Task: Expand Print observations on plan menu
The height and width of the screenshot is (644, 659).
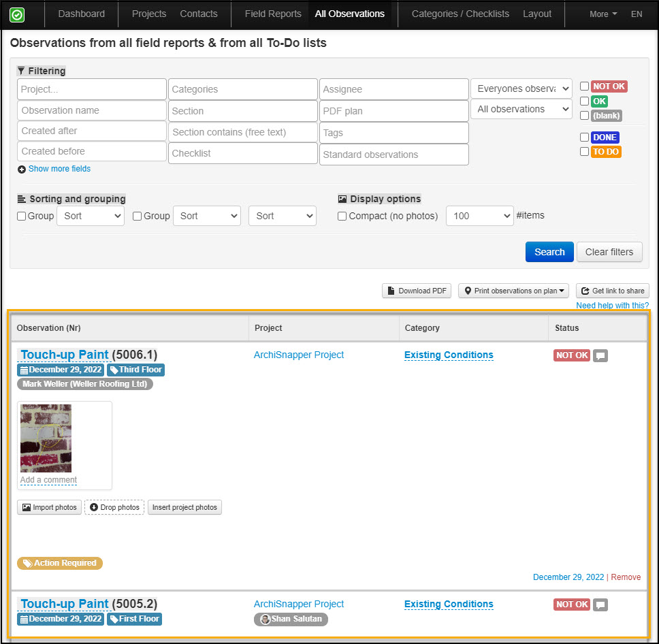Action: click(x=513, y=291)
